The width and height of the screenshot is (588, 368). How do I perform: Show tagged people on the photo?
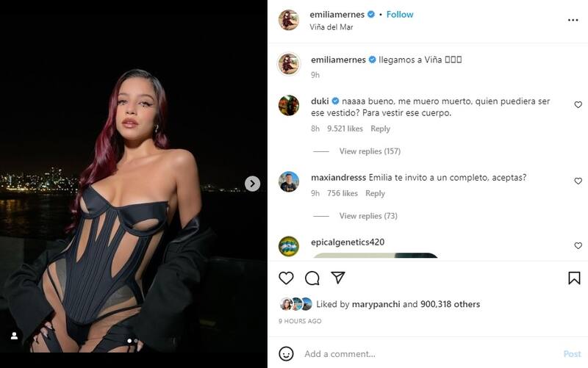(14, 336)
